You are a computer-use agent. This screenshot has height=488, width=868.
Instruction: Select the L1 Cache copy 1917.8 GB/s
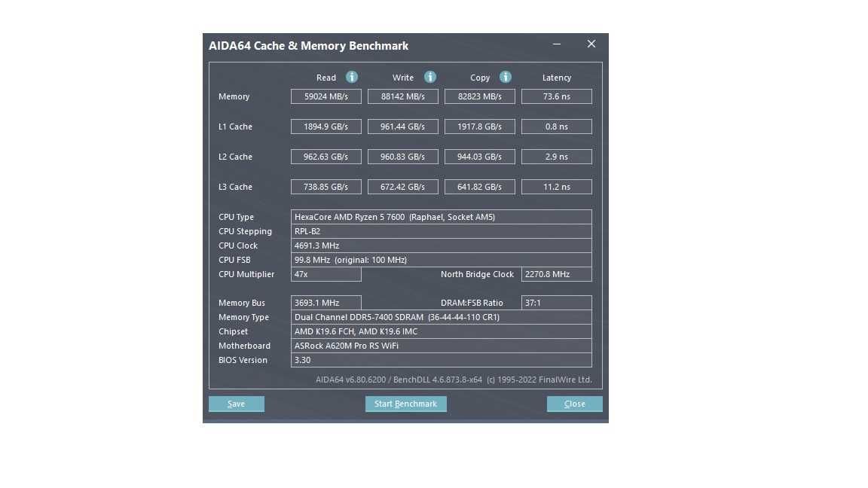pos(480,127)
